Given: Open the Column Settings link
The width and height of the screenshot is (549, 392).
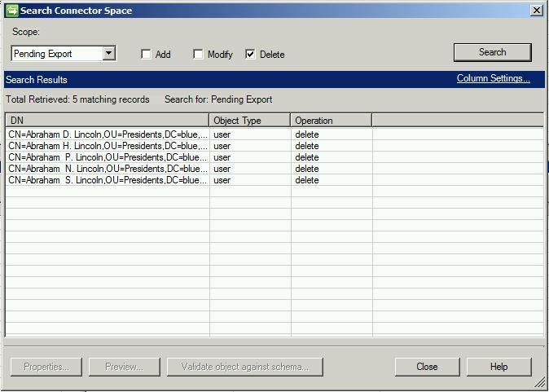Looking at the screenshot, I should pos(493,78).
